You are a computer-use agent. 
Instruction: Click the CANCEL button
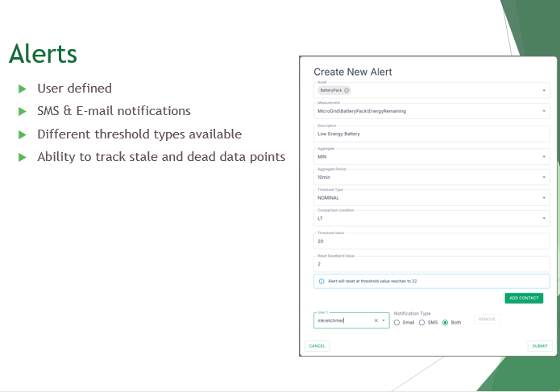click(x=317, y=346)
